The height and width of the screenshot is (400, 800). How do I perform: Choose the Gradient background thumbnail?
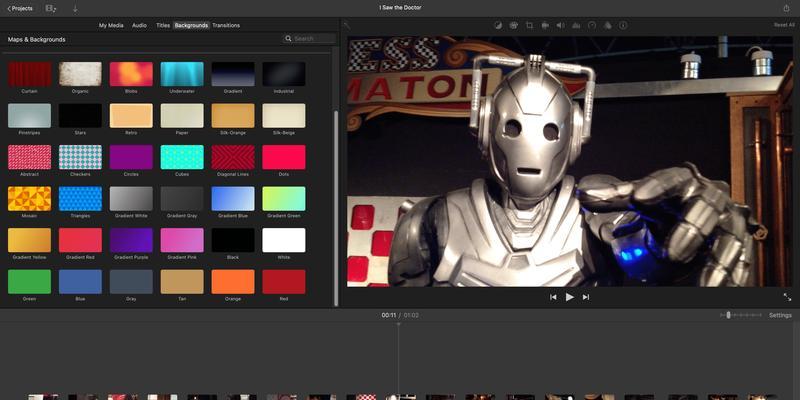(x=233, y=74)
